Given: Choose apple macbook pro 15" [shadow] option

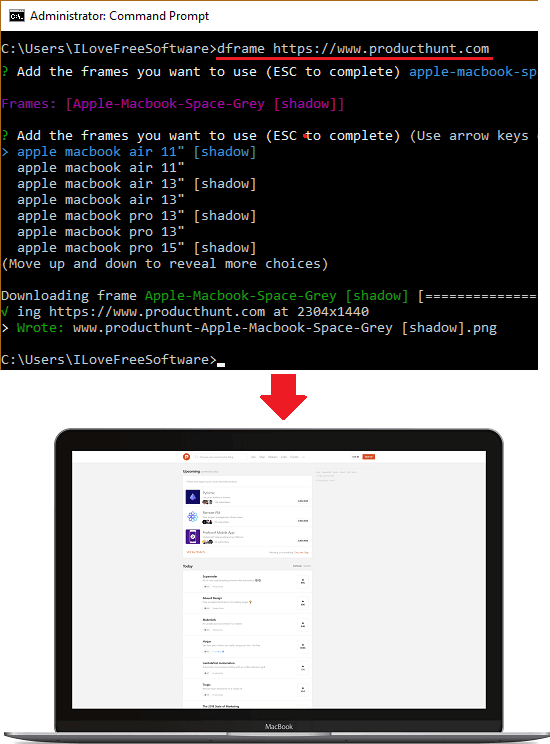Looking at the screenshot, I should (x=137, y=248).
